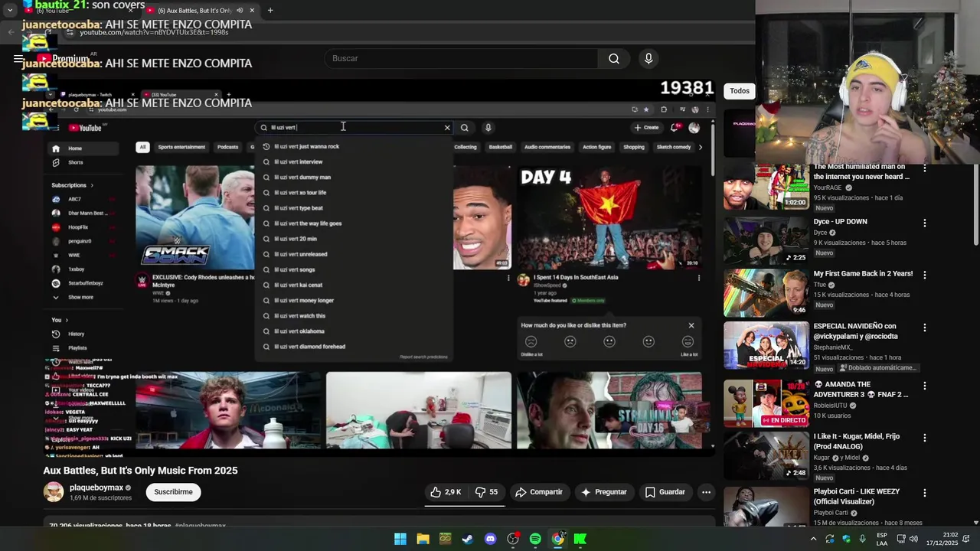Image resolution: width=980 pixels, height=551 pixels.
Task: Click '1,69 M de suscriptores' text
Action: click(101, 498)
